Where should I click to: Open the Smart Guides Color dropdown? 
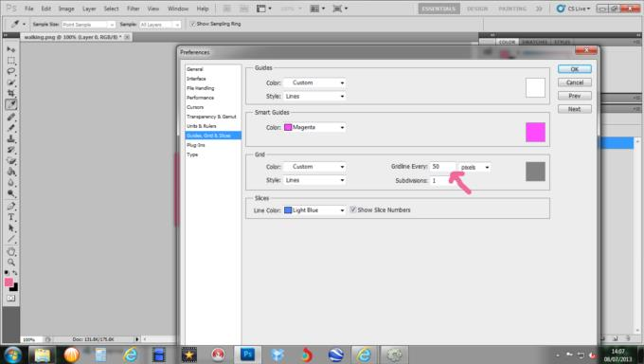[x=314, y=128]
